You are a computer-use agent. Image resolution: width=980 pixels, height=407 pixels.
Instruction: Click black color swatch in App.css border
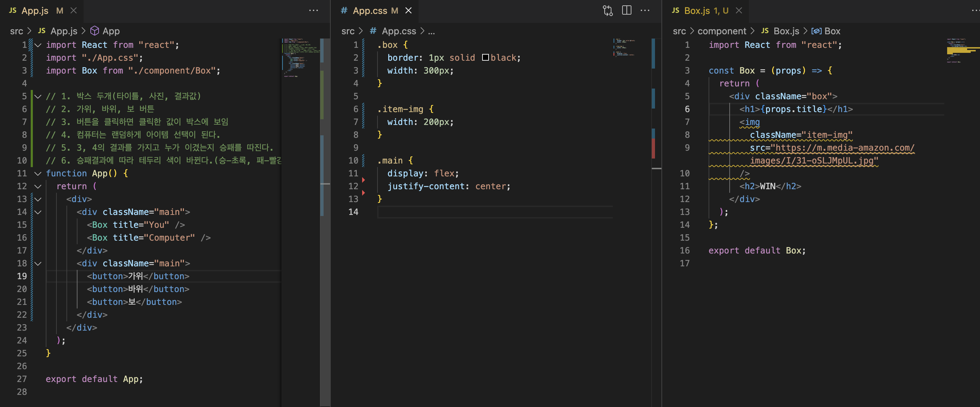click(485, 57)
